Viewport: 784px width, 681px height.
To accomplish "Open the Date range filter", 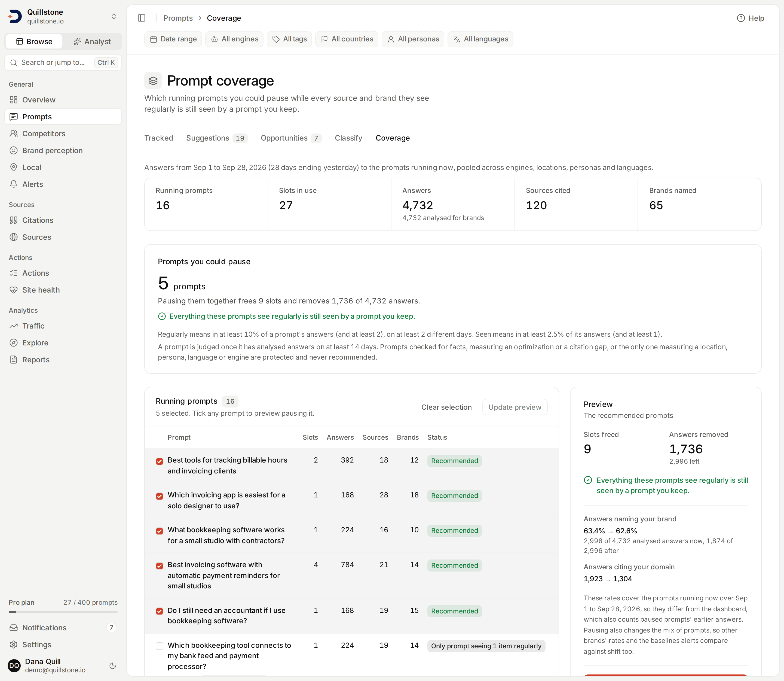I will (x=173, y=39).
